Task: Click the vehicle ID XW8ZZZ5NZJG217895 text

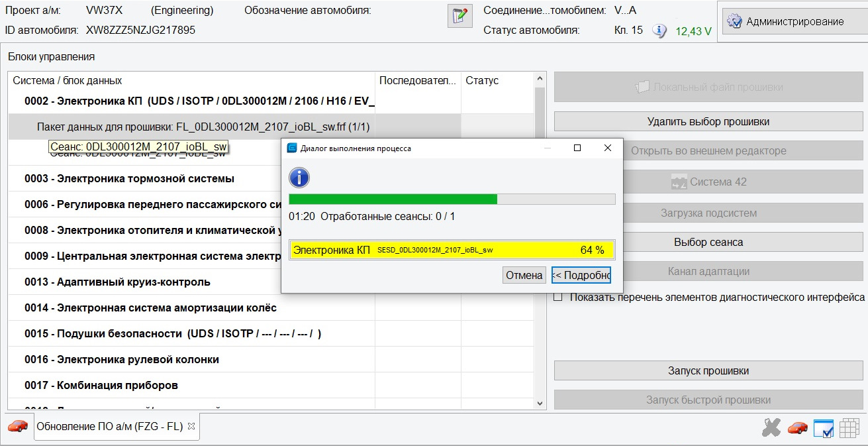Action: click(x=140, y=30)
